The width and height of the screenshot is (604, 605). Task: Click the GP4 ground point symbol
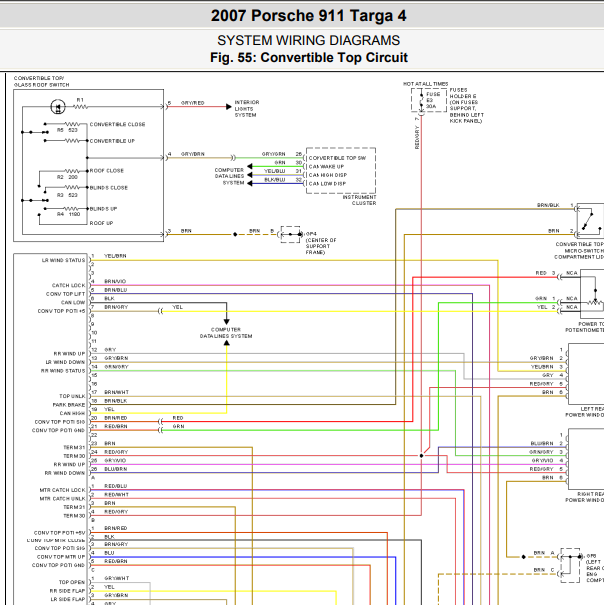pos(290,234)
